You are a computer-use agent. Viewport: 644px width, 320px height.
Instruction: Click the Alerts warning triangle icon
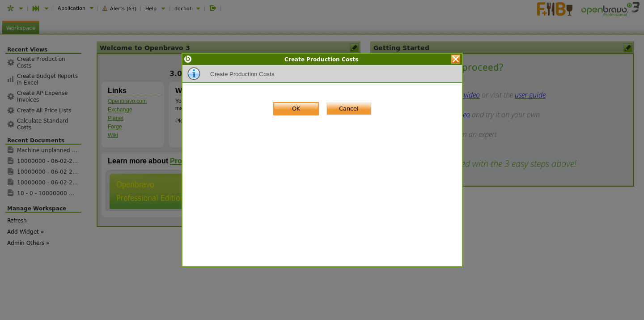105,9
